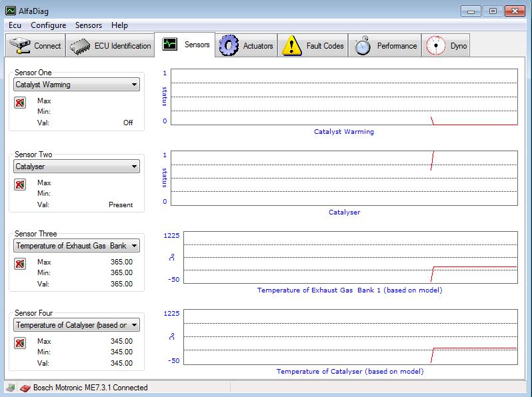Click the Catalyst Warming status graph
Image resolution: width=532 pixels, height=397 pixels.
click(x=343, y=97)
